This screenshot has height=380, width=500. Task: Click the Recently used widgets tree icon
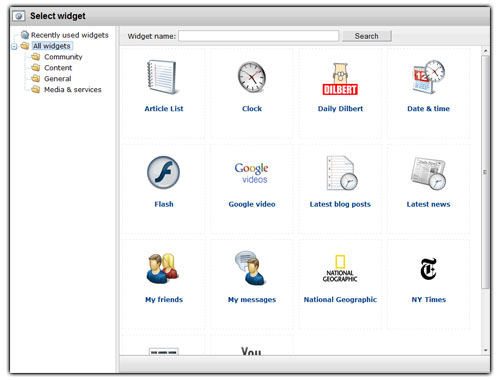click(x=25, y=35)
